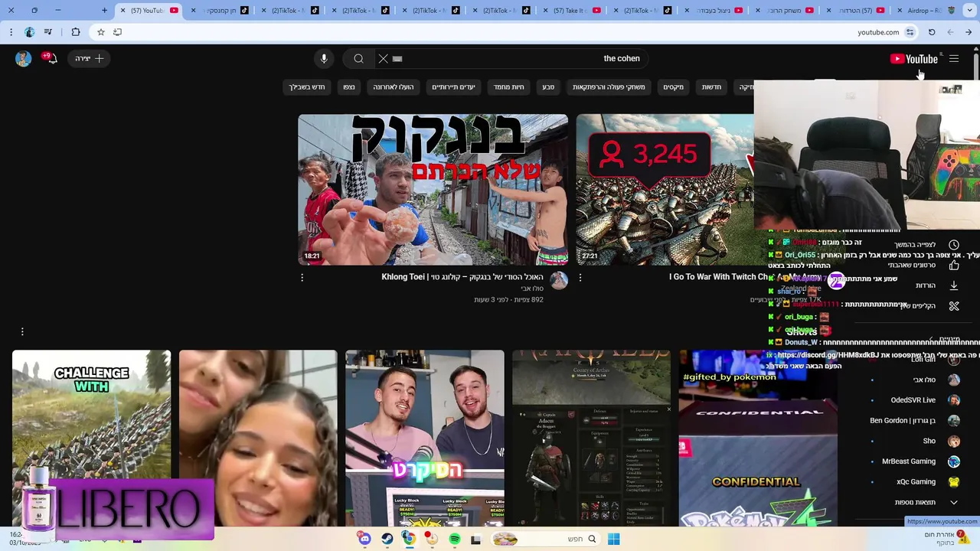Play the Bangkok Khlong Toei video thumbnail
Viewport: 980px width, 551px height.
tap(433, 190)
